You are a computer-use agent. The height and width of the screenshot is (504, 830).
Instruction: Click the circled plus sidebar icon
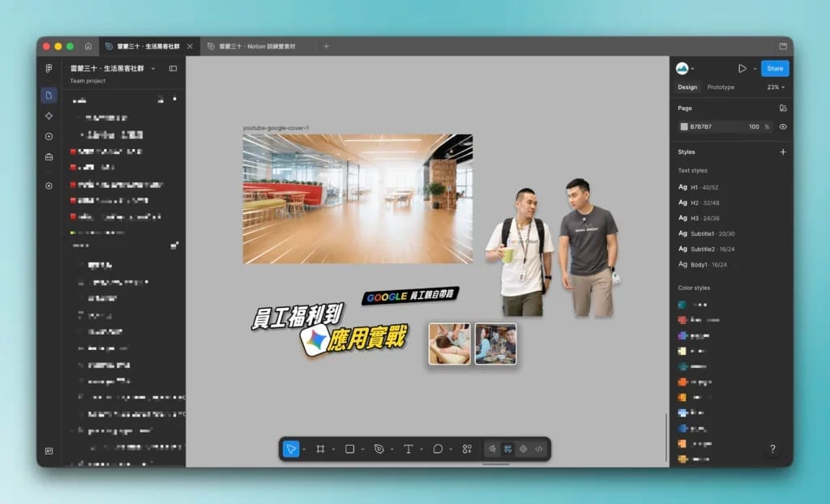click(49, 137)
